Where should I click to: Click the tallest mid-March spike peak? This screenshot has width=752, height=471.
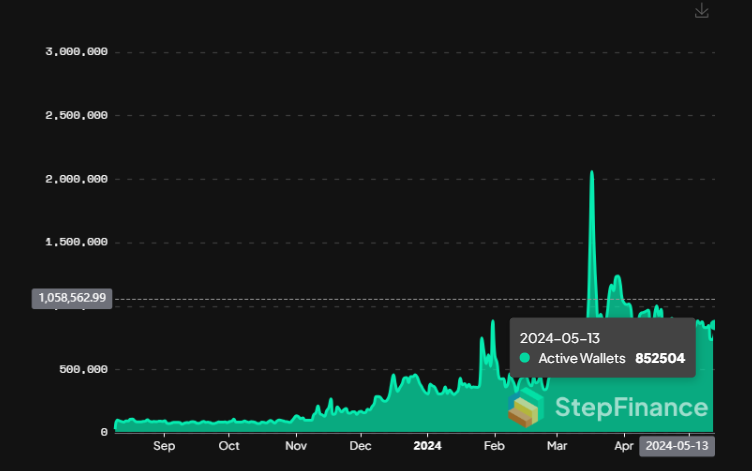592,172
